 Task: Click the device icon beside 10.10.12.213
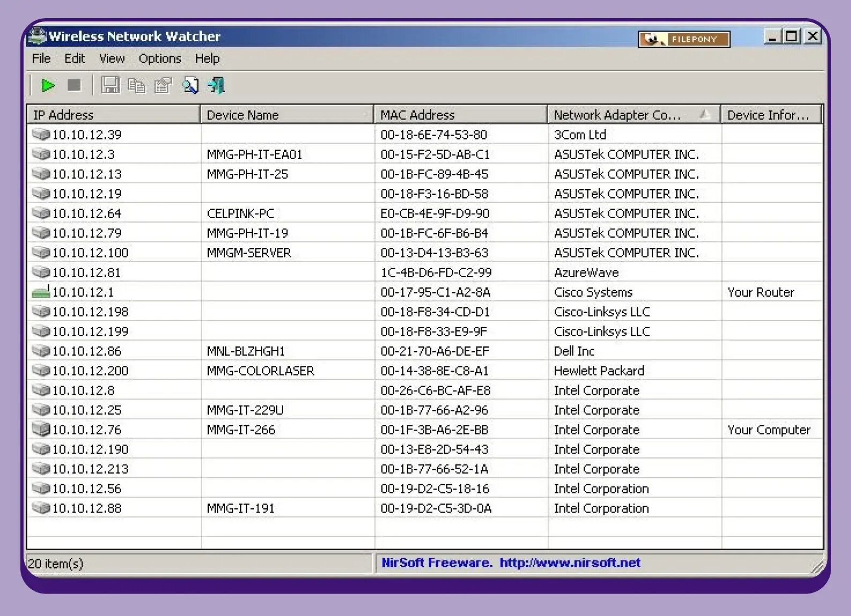click(41, 468)
